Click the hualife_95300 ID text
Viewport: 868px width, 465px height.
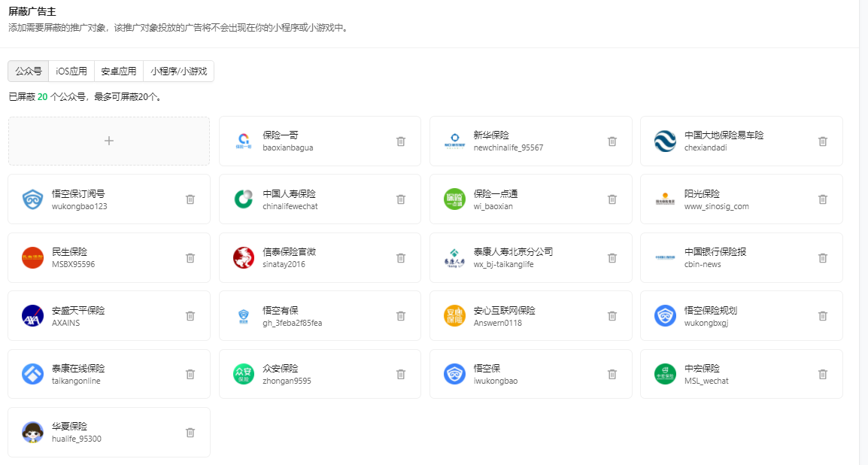(x=77, y=439)
